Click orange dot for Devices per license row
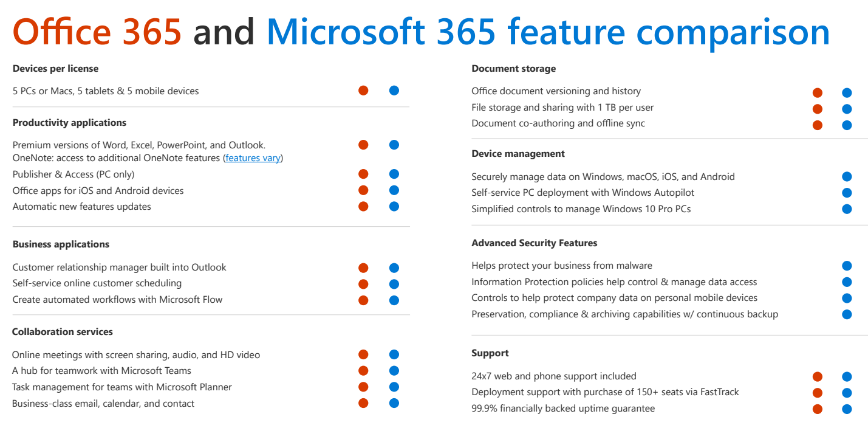This screenshot has width=868, height=428. coord(363,91)
